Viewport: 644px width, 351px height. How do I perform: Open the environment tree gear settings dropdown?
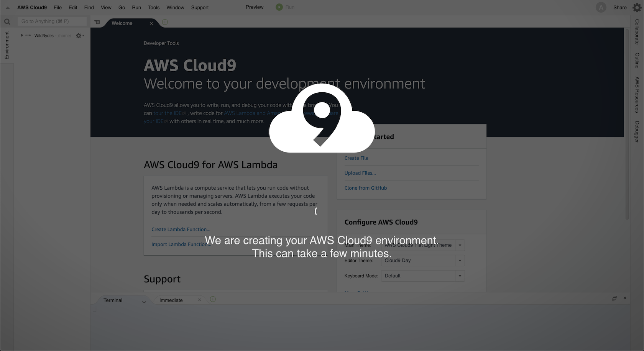pos(80,36)
